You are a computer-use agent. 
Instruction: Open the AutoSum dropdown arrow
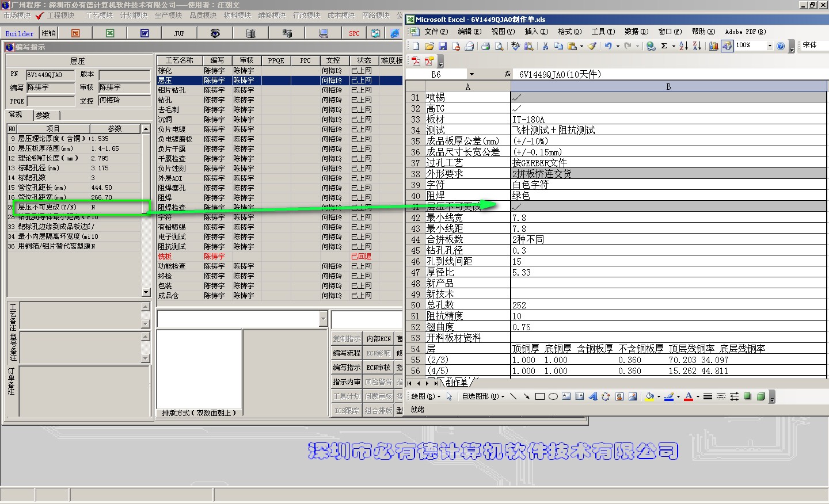[x=674, y=46]
